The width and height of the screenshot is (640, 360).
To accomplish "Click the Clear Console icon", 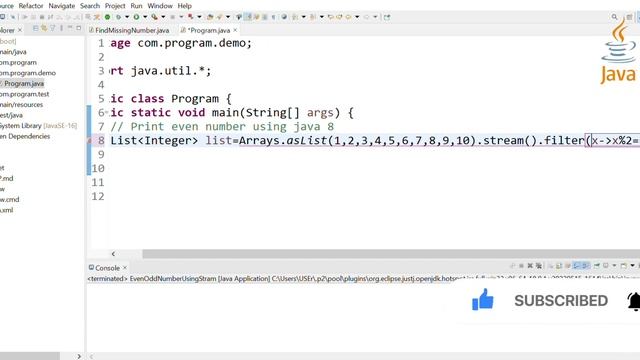I will pyautogui.click(x=551, y=266).
